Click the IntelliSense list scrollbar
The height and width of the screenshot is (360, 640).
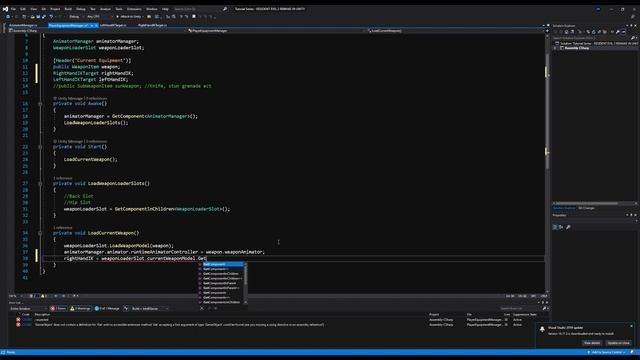click(x=245, y=283)
